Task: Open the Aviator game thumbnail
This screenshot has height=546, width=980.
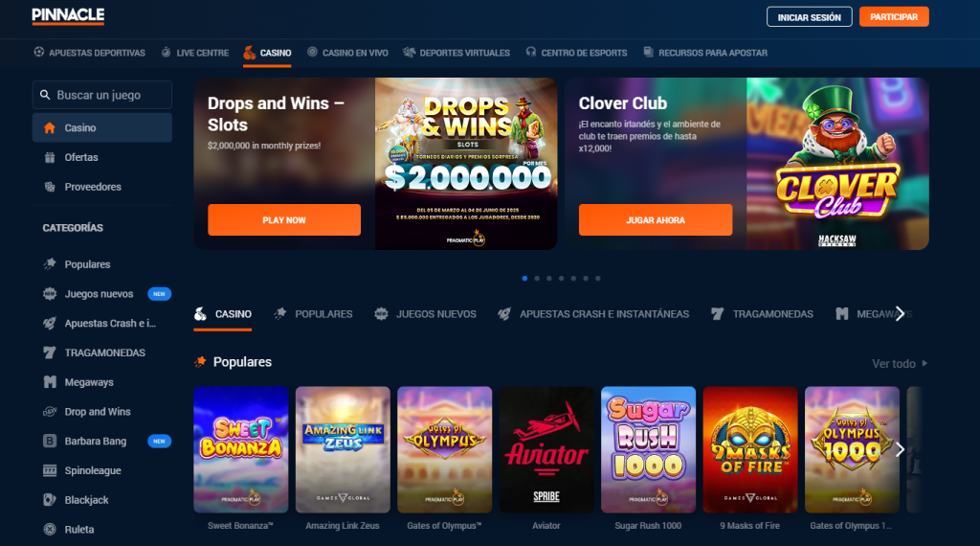Action: click(x=546, y=449)
